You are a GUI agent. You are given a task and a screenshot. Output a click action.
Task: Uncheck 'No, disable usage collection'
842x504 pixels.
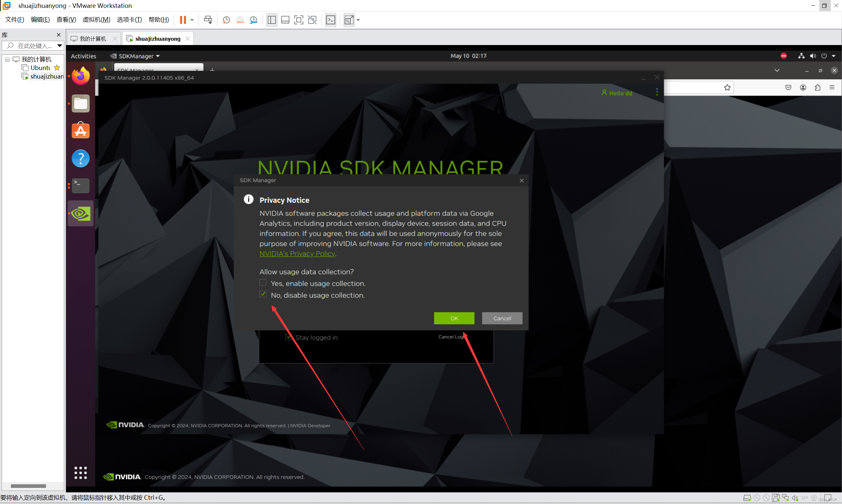(262, 294)
